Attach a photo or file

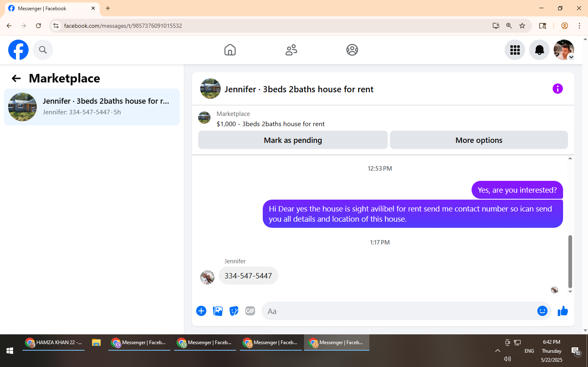[x=218, y=311]
